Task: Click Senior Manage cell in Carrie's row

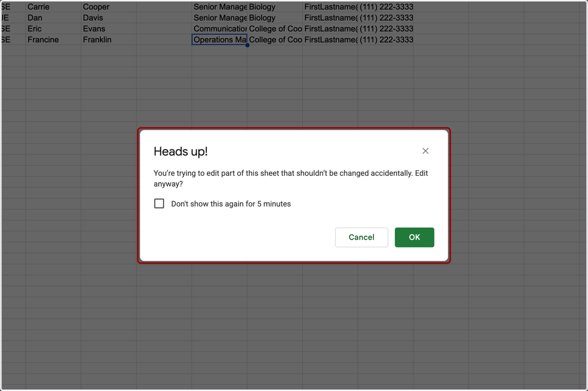Action: pyautogui.click(x=220, y=7)
